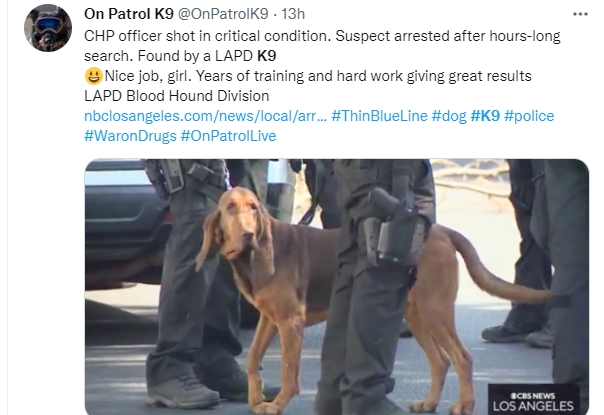
Task: Open the On Patrol K9 profile avatar
Action: (x=48, y=28)
